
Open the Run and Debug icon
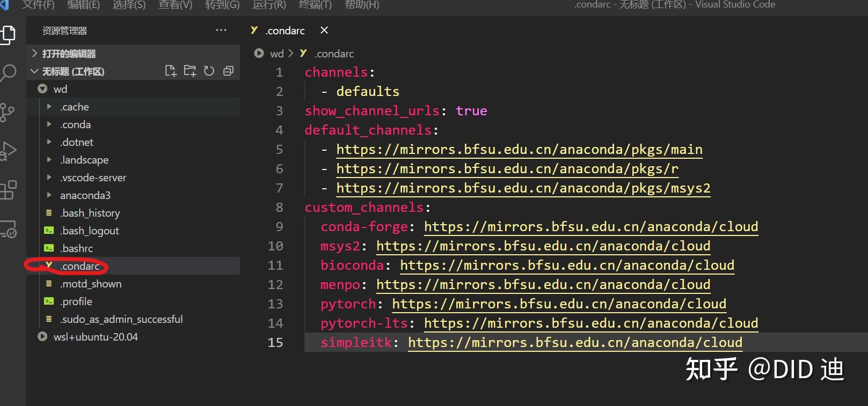(x=8, y=151)
